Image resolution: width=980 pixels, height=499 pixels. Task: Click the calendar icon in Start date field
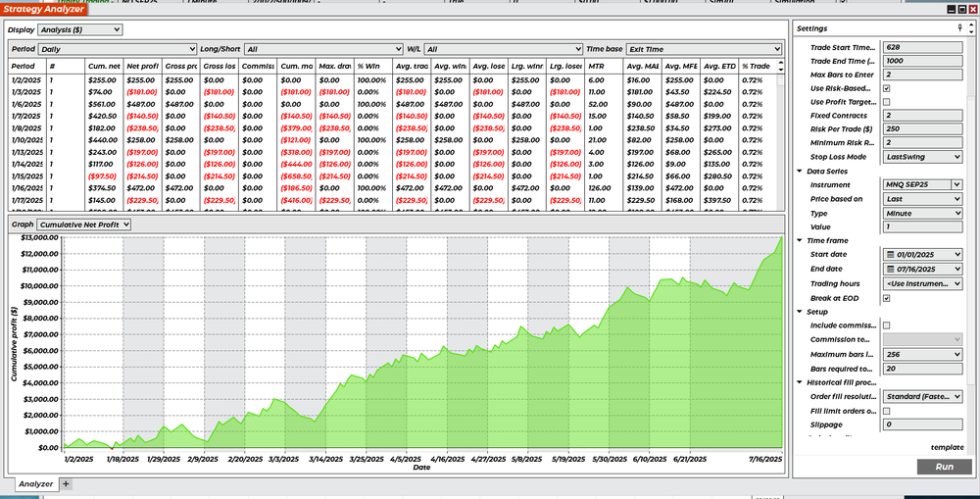pos(891,255)
